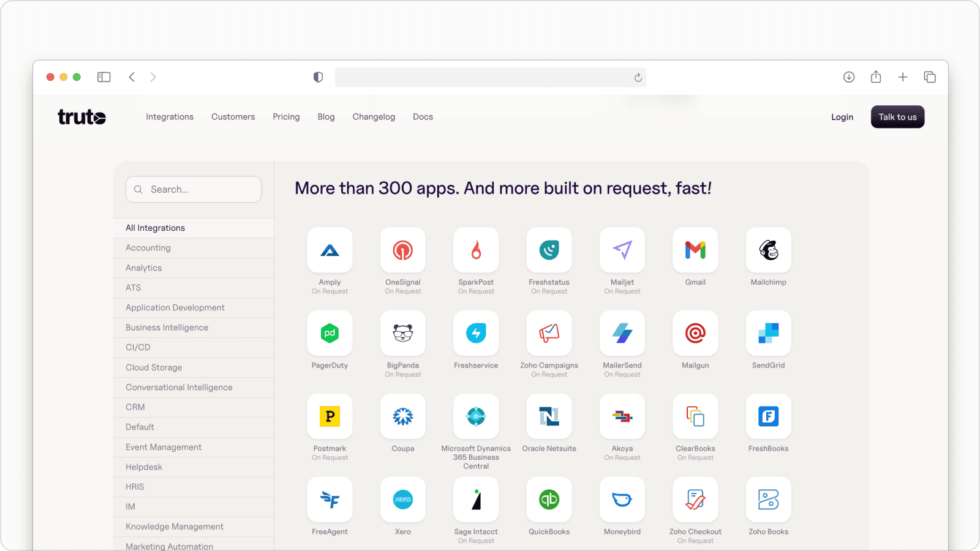980x551 pixels.
Task: Choose the FreeAgent integration icon
Action: [330, 500]
